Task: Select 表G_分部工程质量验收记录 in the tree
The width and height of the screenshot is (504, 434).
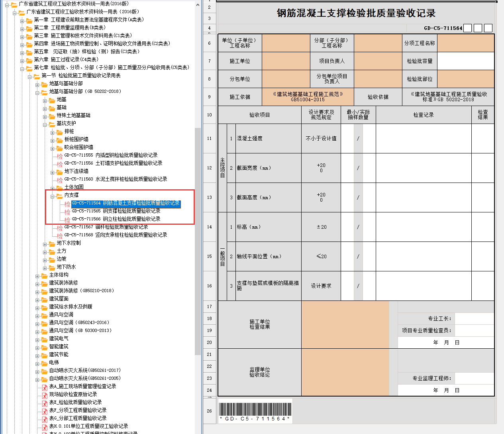Action: point(78,418)
